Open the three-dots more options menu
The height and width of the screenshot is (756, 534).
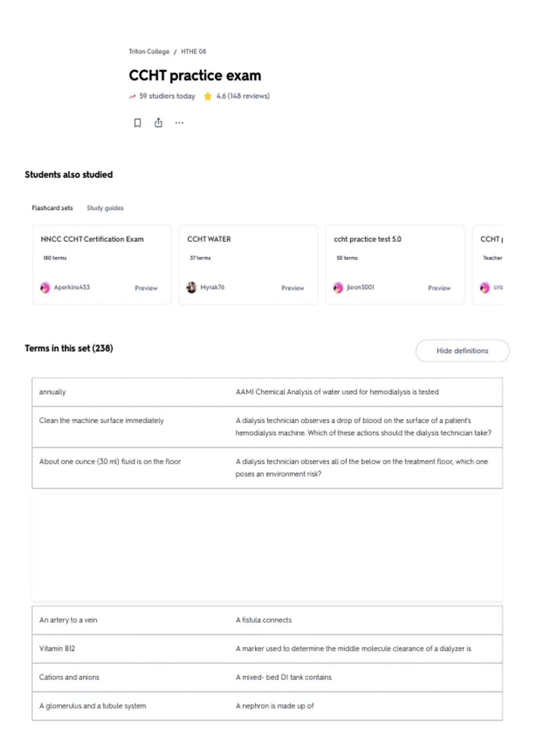pyautogui.click(x=179, y=123)
